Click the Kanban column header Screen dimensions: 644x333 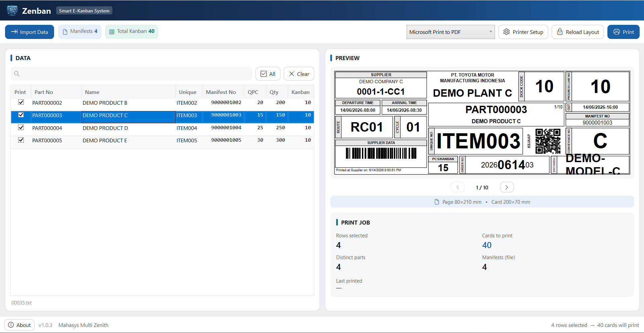(301, 92)
